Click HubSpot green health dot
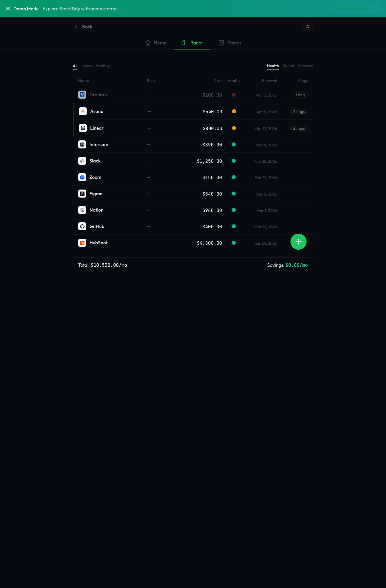This screenshot has width=386, height=588. pyautogui.click(x=234, y=243)
